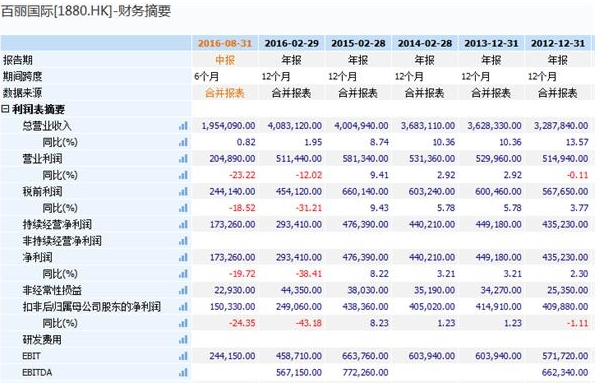Screen dimensions: 604x389
Task: Open chart icon for 税前利润 row
Action: click(183, 191)
